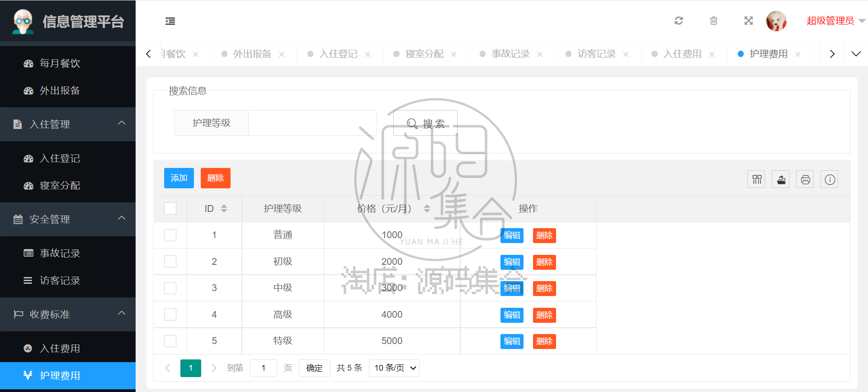Open 入住登记 in the sidebar

pyautogui.click(x=68, y=158)
